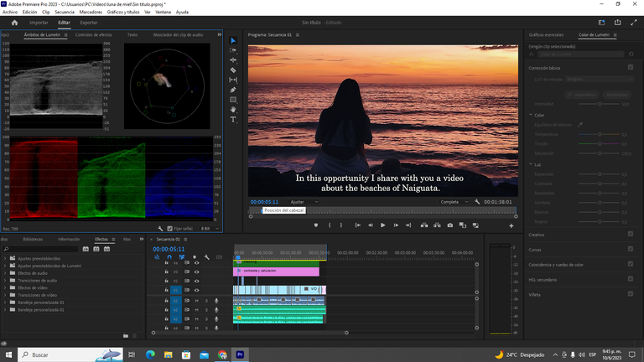Hide track V3 with eye icon
The height and width of the screenshot is (362, 644).
[197, 271]
